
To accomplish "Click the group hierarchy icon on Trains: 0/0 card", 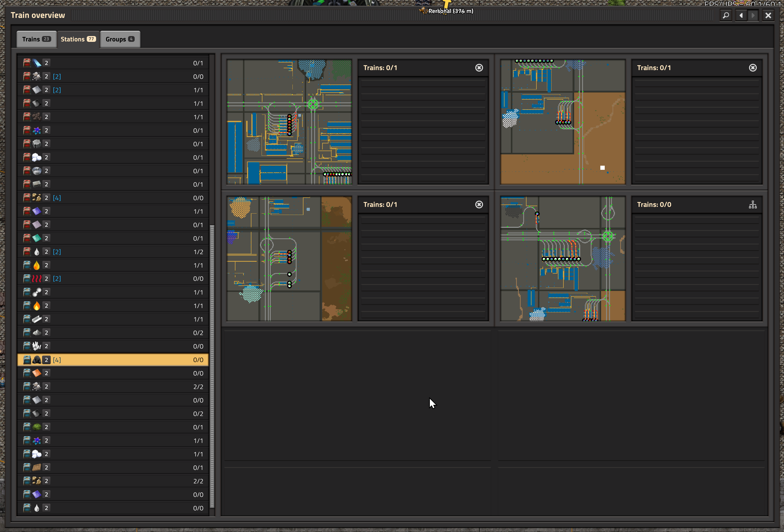I will pos(753,205).
